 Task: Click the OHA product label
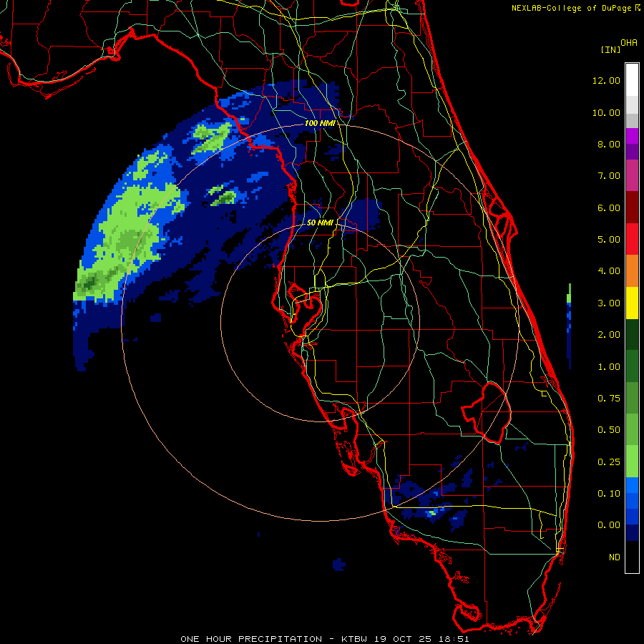coord(629,42)
